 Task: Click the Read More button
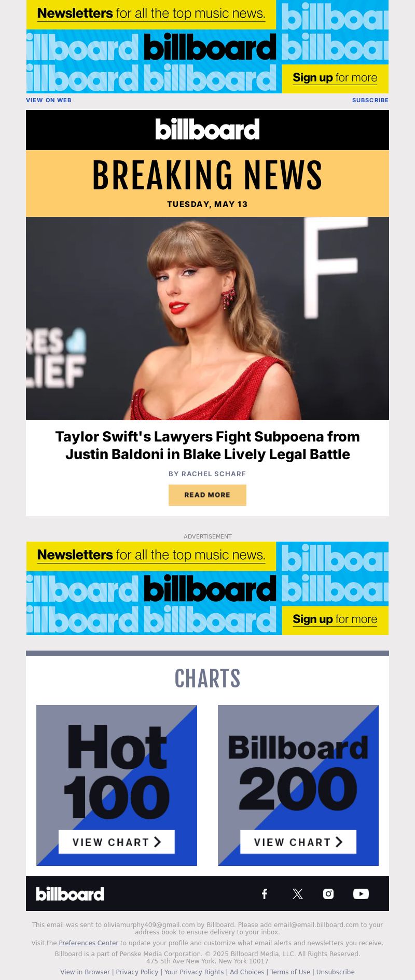[208, 495]
